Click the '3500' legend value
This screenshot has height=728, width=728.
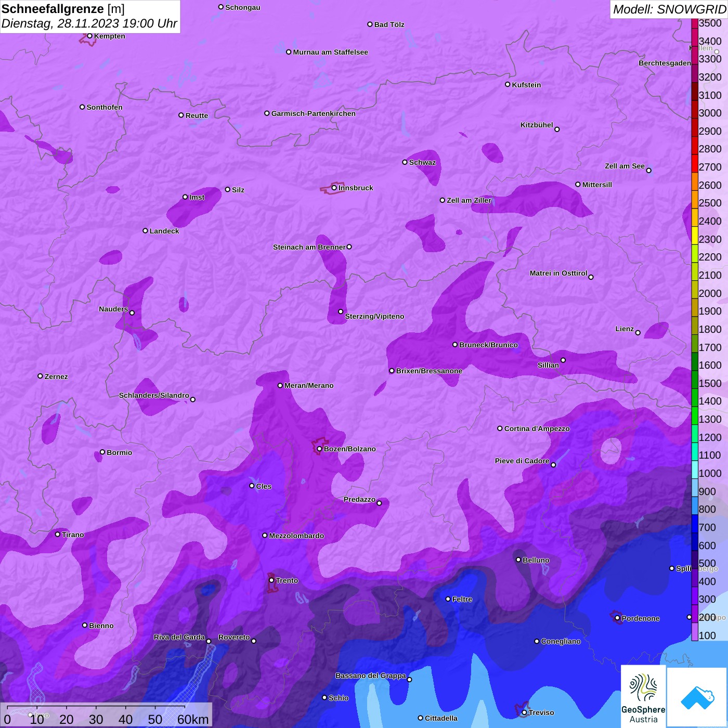click(x=710, y=23)
